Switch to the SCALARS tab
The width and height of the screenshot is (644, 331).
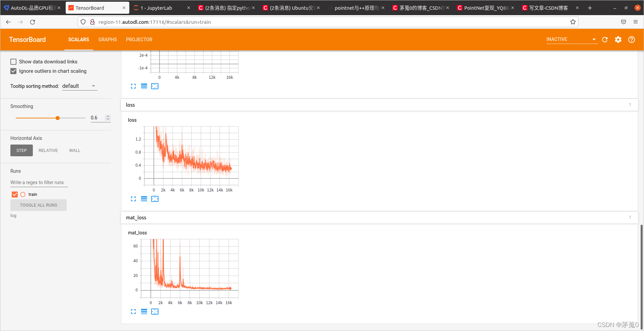point(79,40)
